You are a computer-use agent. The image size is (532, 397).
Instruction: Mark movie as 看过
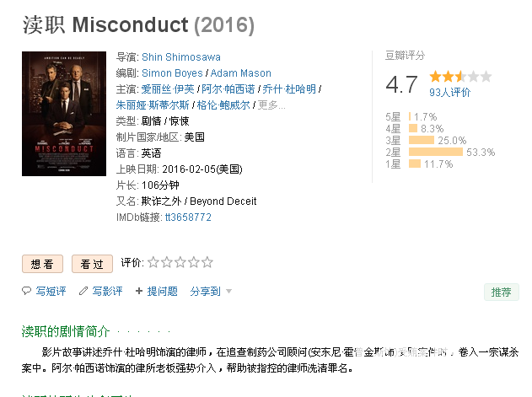[x=92, y=264]
